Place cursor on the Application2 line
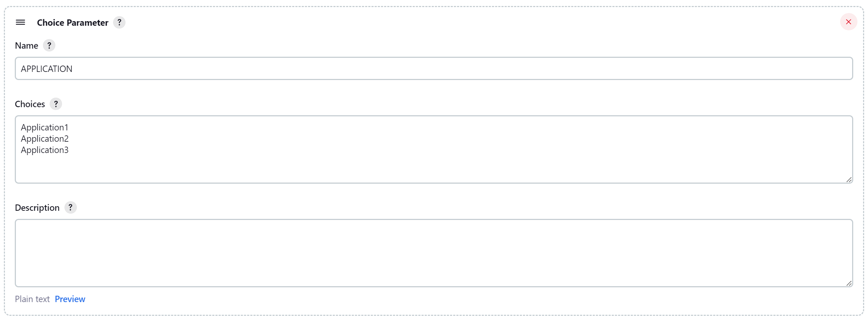The height and width of the screenshot is (319, 868). tap(45, 139)
